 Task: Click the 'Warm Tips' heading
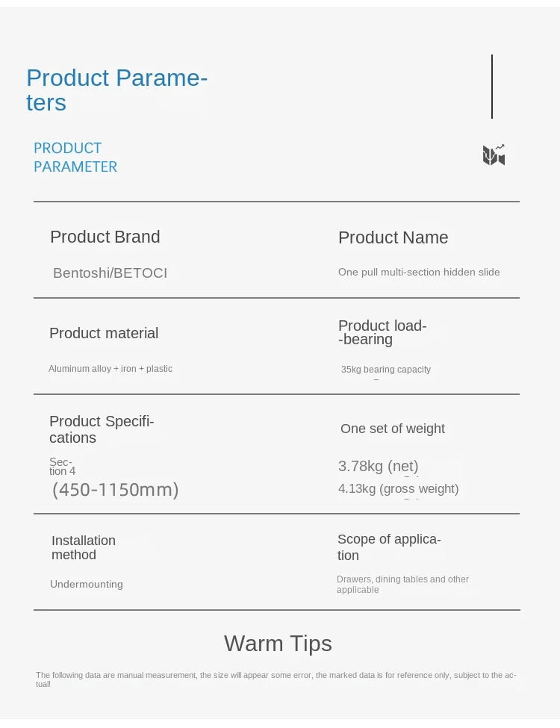coord(279,644)
